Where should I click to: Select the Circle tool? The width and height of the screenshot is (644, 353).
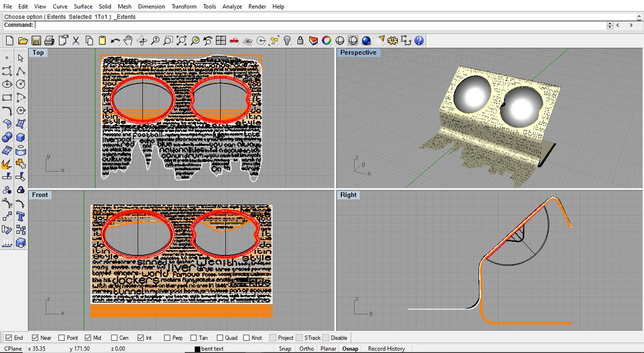point(21,84)
